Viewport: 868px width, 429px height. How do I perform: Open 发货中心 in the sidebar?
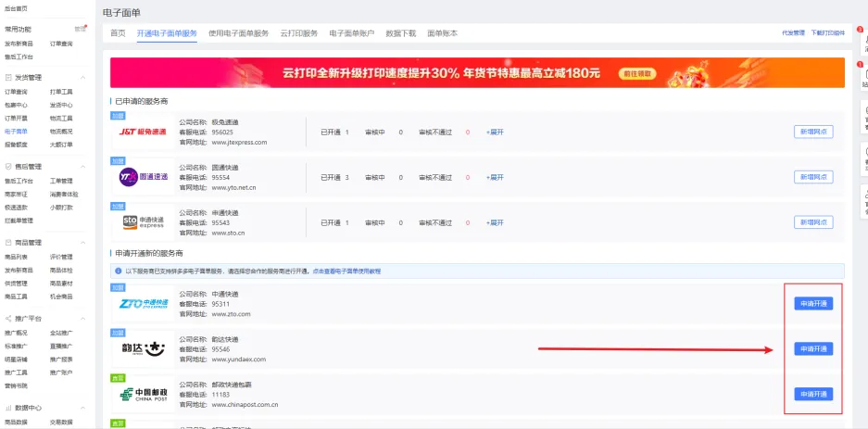[x=61, y=106]
